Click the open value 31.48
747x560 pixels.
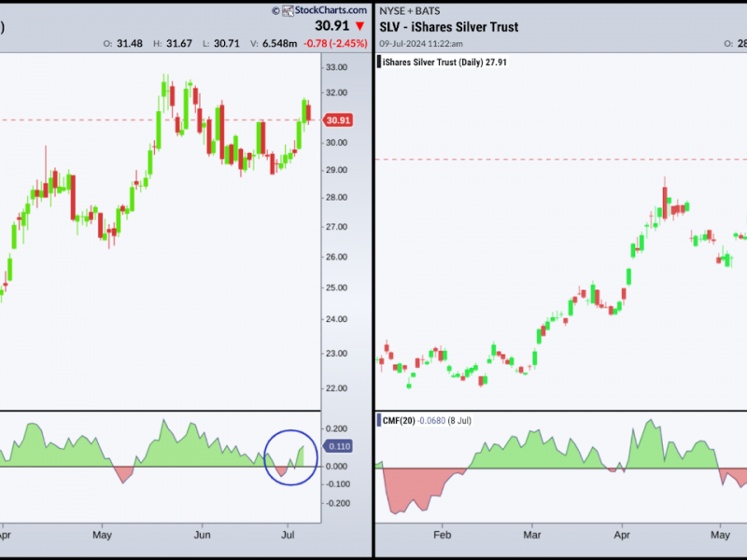[130, 43]
